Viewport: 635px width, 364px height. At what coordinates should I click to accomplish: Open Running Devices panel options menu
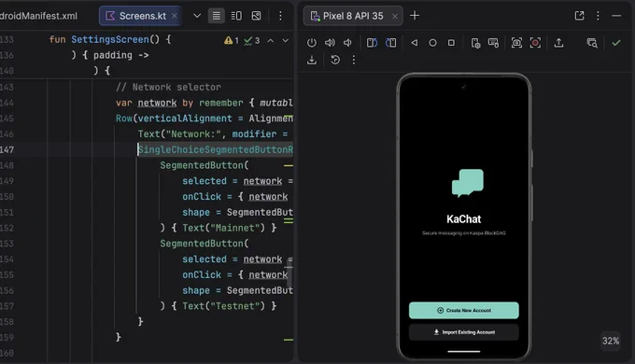click(599, 15)
